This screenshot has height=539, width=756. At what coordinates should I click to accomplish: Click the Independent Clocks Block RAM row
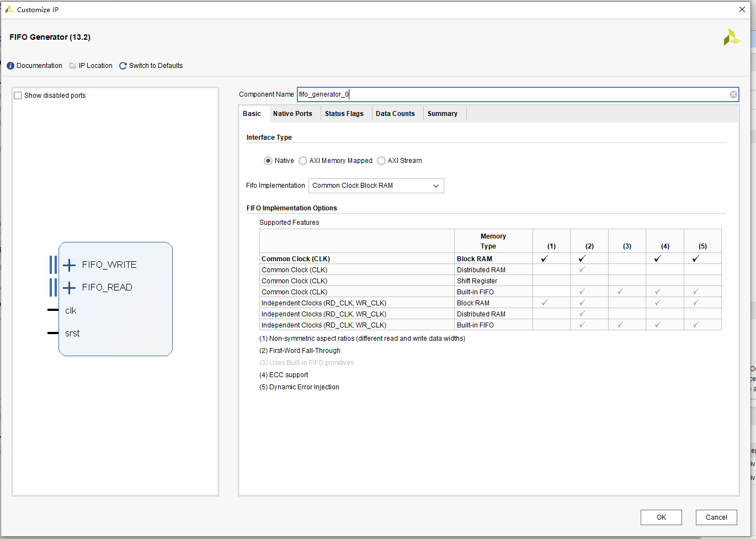pos(491,303)
